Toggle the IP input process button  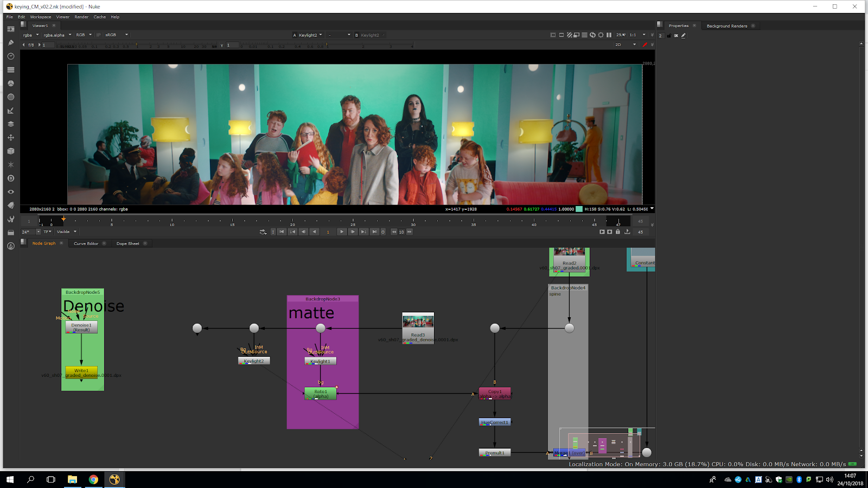[99, 35]
